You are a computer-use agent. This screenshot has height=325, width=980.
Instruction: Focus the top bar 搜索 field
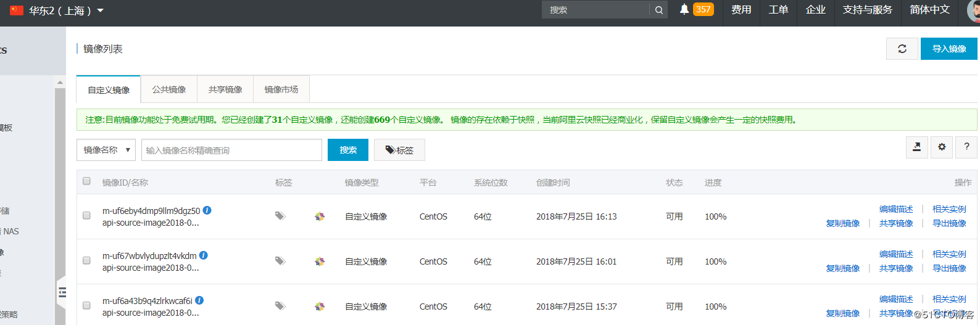tap(596, 10)
